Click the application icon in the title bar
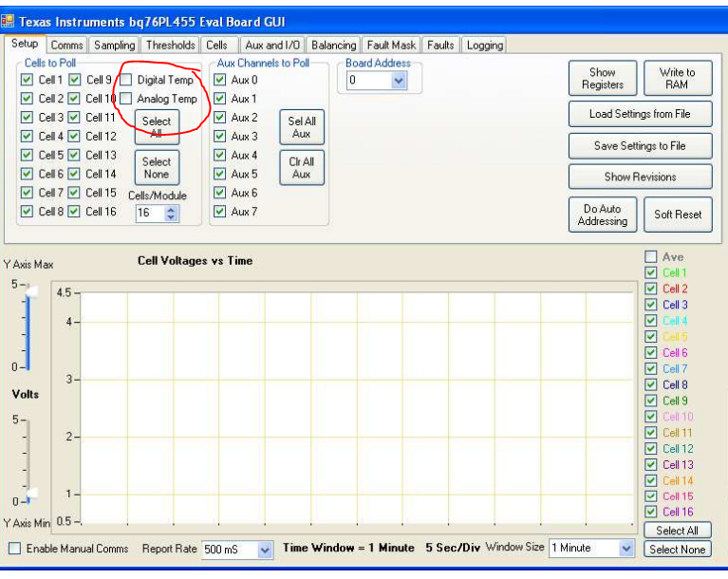Viewport: 728px width, 579px height. (x=8, y=21)
